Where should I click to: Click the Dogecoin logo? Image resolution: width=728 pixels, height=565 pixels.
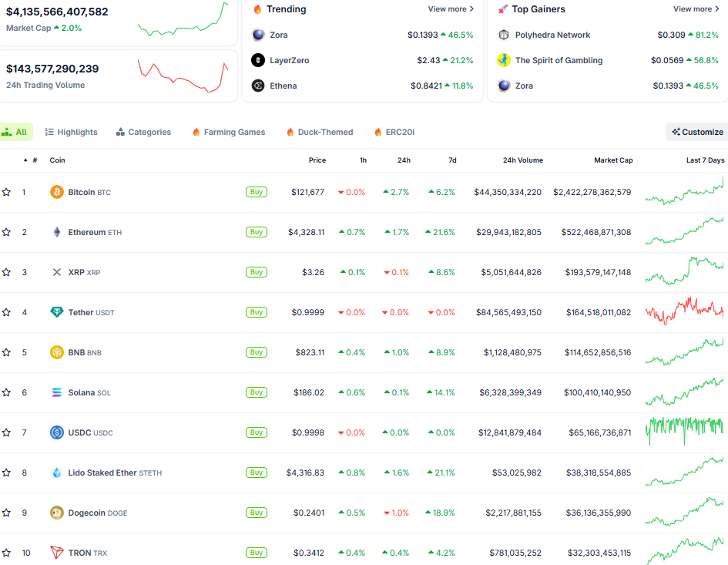pyautogui.click(x=57, y=513)
